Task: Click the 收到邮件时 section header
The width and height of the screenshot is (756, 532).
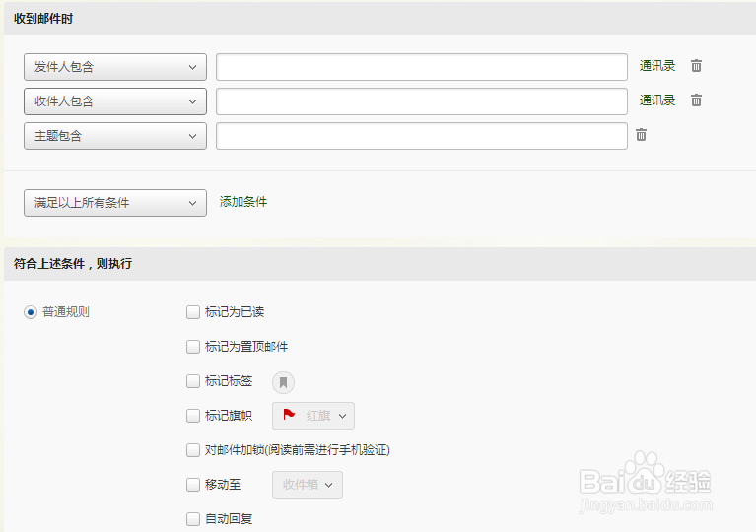Action: [43, 19]
